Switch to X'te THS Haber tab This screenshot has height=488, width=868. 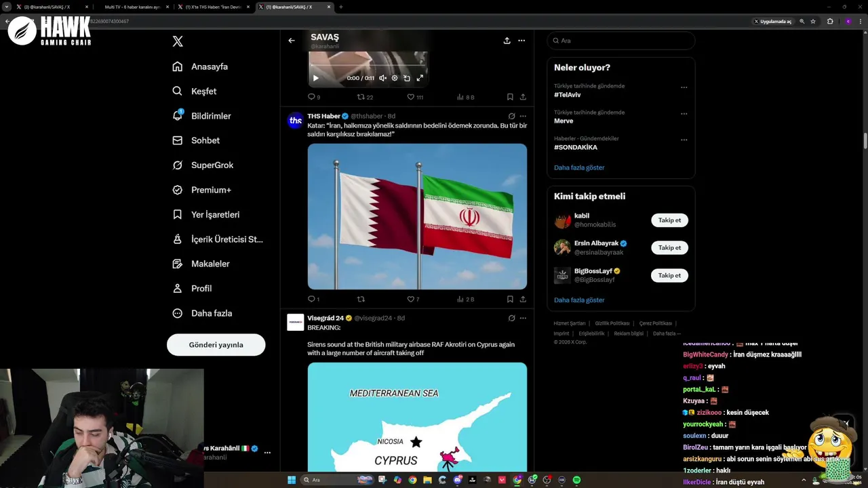pos(215,7)
